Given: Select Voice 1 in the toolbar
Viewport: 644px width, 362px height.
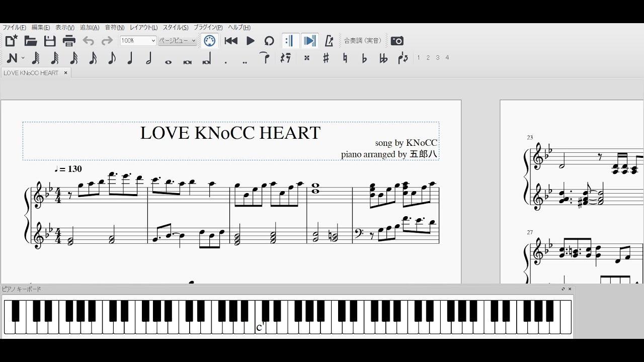Looking at the screenshot, I should [418, 58].
